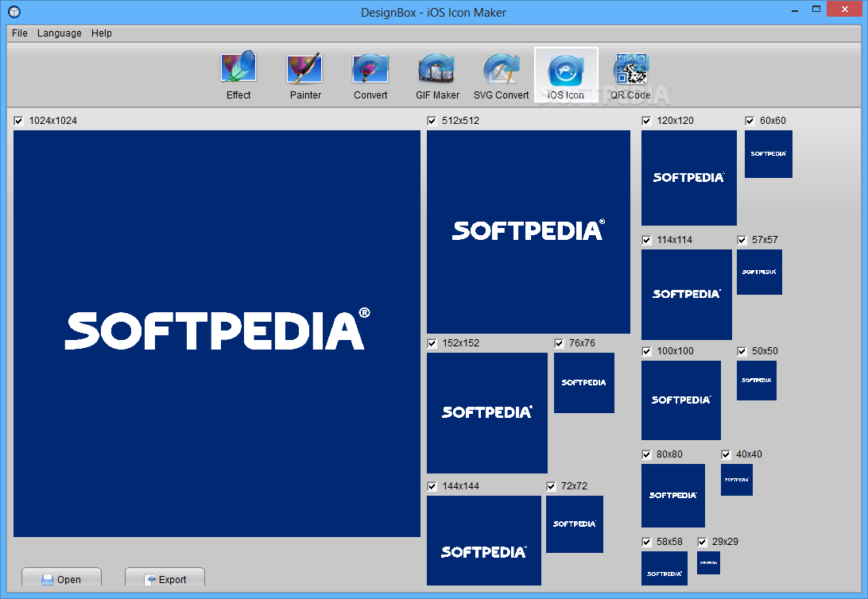This screenshot has width=868, height=599.
Task: Maximize the DesignBox window
Action: pos(816,10)
